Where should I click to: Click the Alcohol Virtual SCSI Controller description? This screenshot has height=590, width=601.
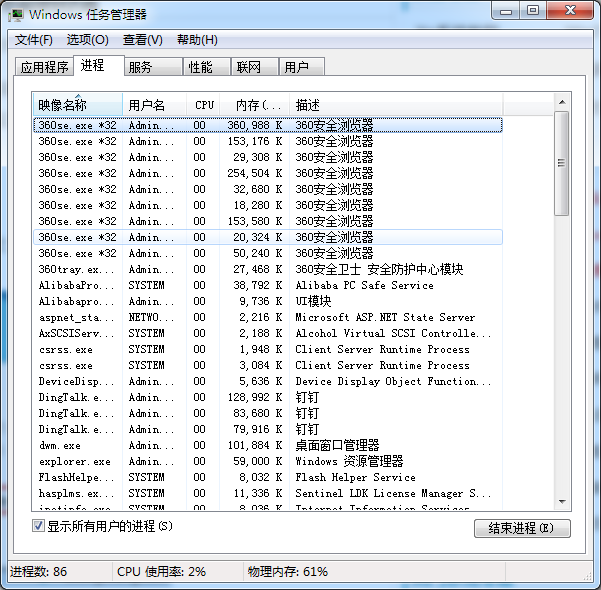(x=393, y=333)
